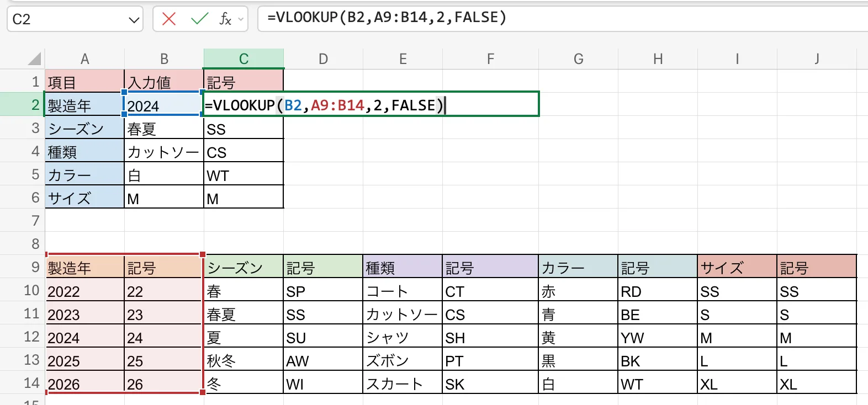Click the サイズ header cell in column I
Image resolution: width=868 pixels, height=405 pixels.
(x=737, y=268)
